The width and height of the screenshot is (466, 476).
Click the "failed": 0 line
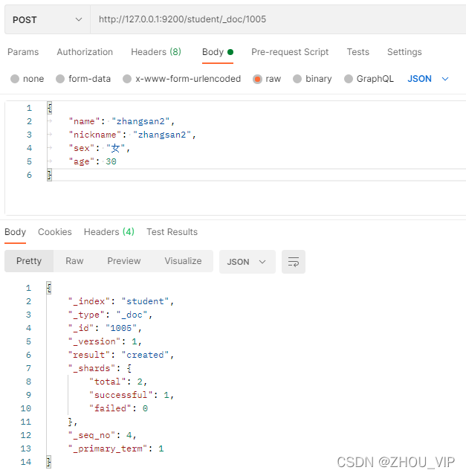point(118,408)
